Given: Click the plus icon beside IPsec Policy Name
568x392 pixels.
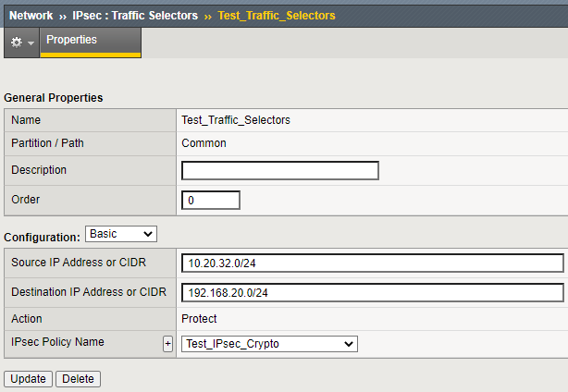Looking at the screenshot, I should coord(167,344).
